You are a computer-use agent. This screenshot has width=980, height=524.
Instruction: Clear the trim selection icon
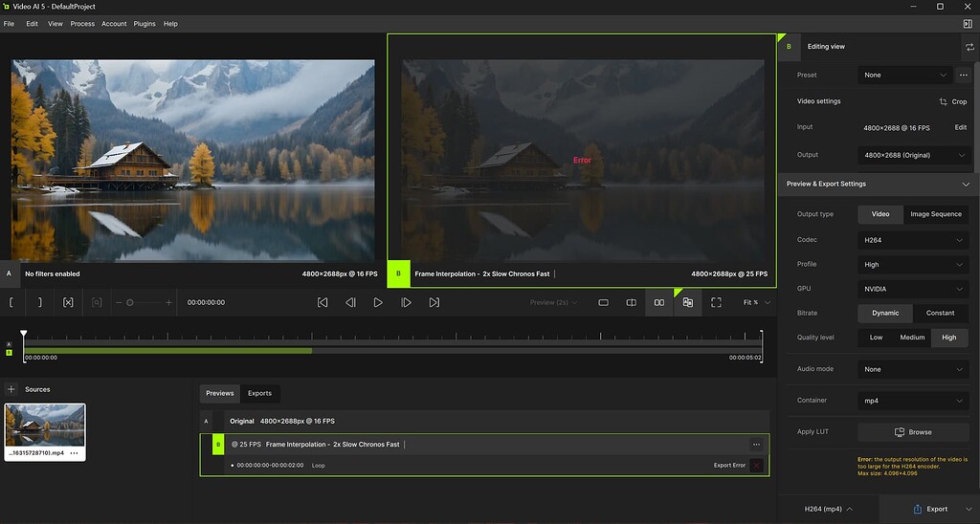click(x=68, y=302)
